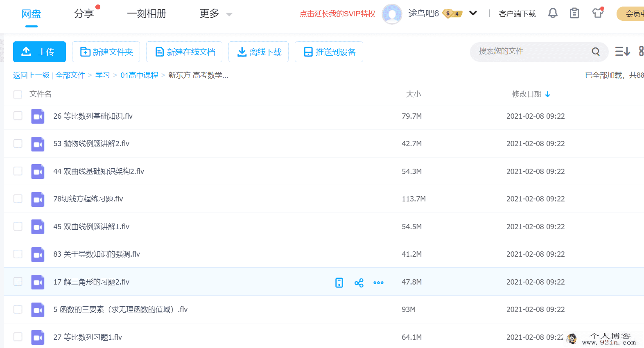Screen dimensions: 644x348
Task: Check the box for 53 抛物线例题讲解2.flv
Action: [18, 143]
